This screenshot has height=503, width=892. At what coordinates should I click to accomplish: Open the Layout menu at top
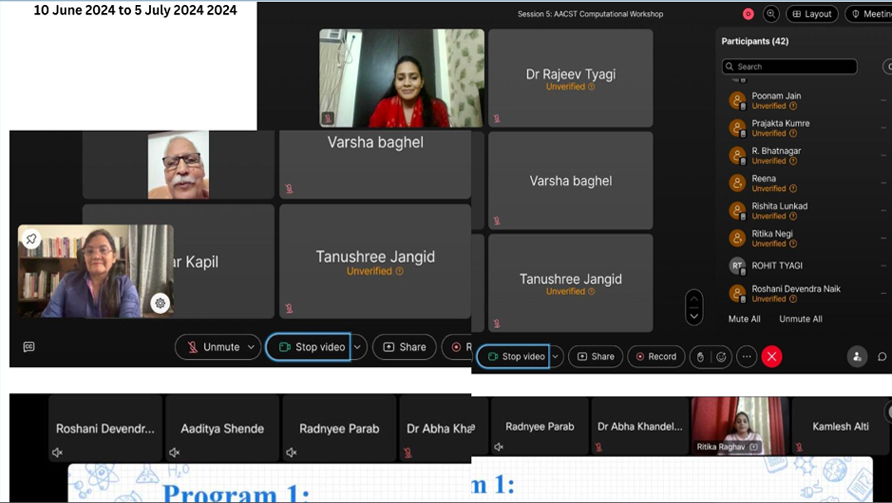(x=812, y=14)
